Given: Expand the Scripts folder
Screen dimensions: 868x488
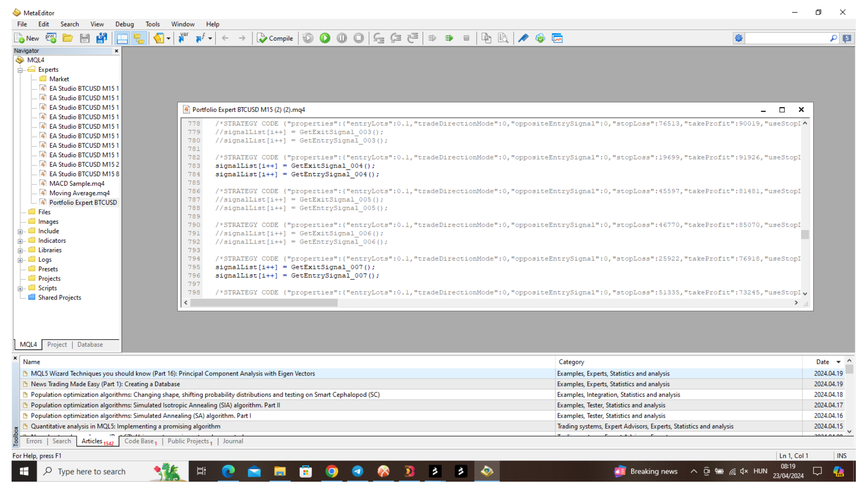Looking at the screenshot, I should (20, 288).
